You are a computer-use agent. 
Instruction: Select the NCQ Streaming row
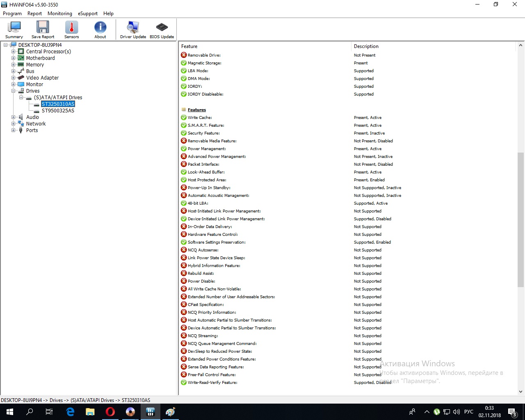coord(348,336)
